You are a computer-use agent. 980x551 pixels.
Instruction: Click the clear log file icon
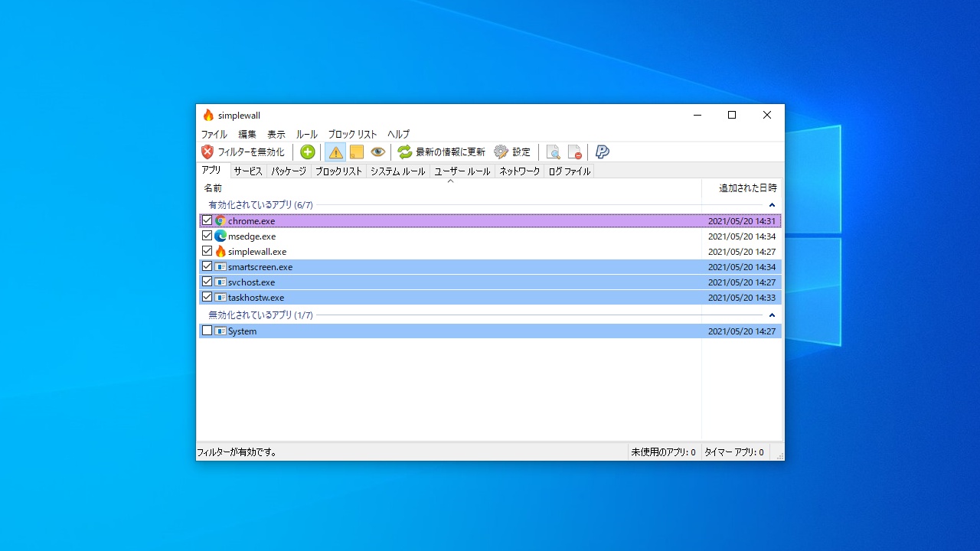pos(574,152)
